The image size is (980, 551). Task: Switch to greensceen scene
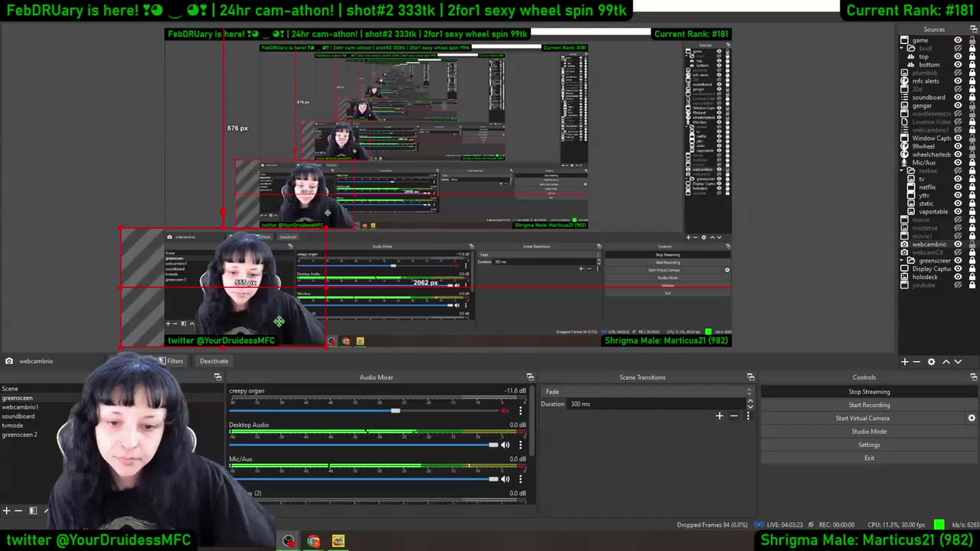point(17,398)
